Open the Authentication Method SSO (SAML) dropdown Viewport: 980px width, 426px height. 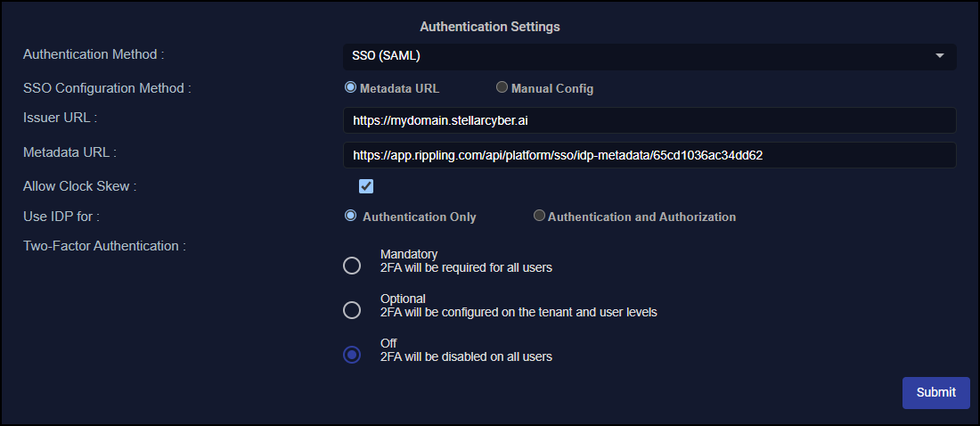tap(641, 56)
